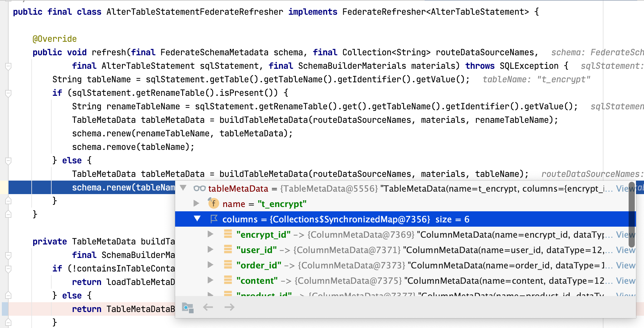Toggle fold marker at lower '} else {' line
Screen dimensions: 644x328
(8, 295)
